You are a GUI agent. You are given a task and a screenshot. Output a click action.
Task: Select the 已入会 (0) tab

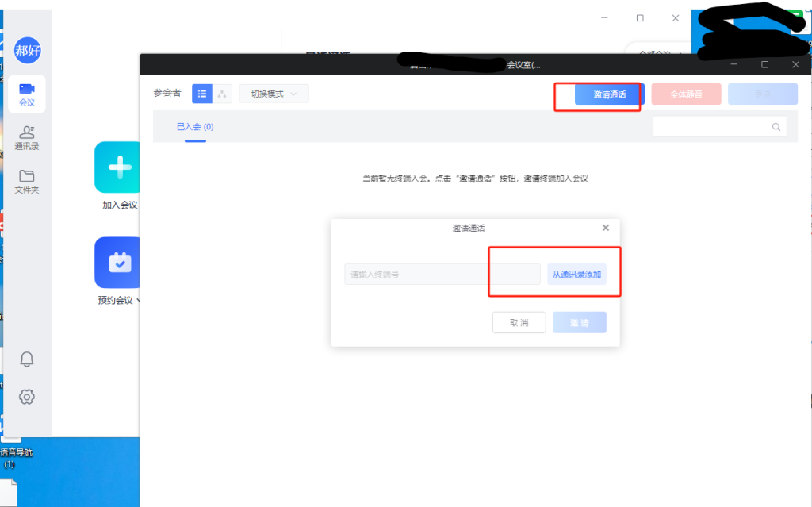pos(195,127)
